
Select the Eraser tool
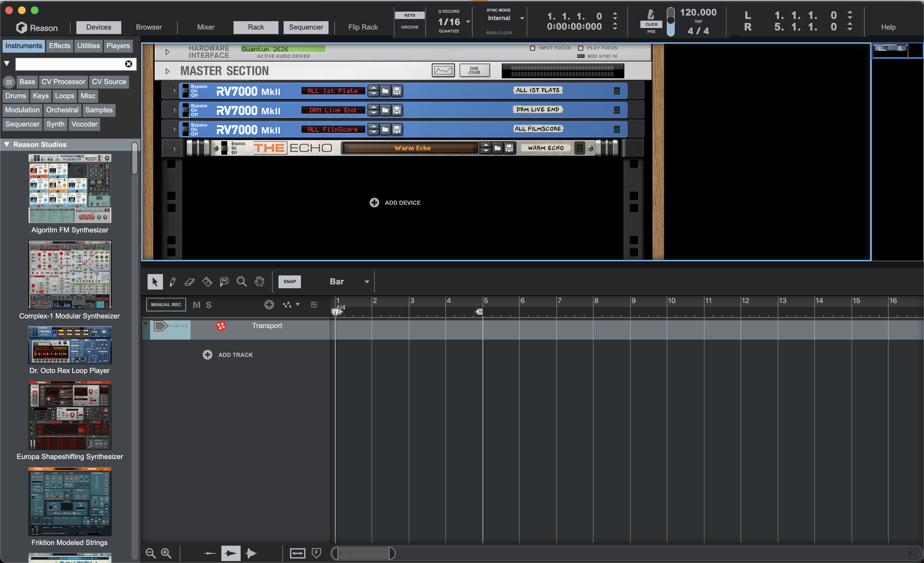coord(190,282)
